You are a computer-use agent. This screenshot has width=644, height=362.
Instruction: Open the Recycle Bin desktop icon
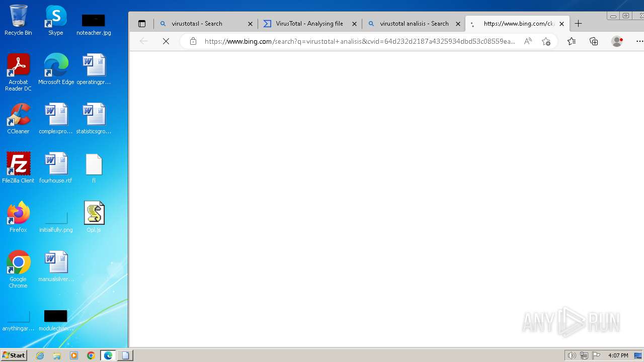[x=18, y=20]
